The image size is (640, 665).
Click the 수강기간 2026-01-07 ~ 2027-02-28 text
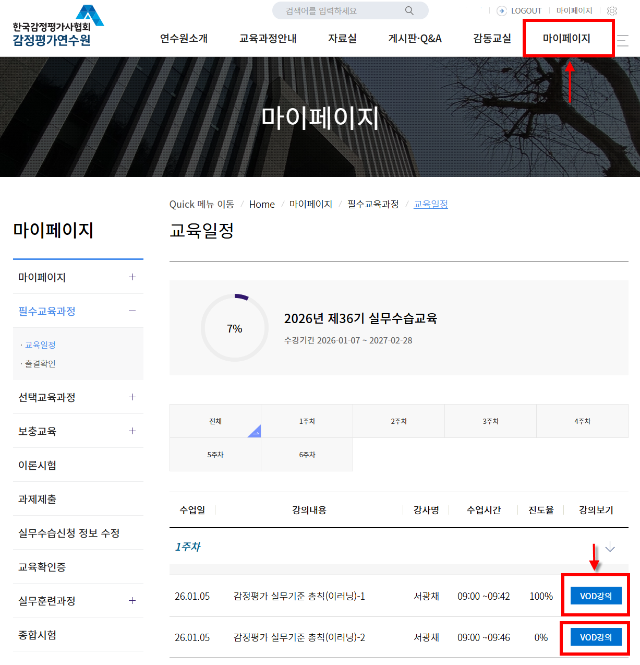[348, 341]
